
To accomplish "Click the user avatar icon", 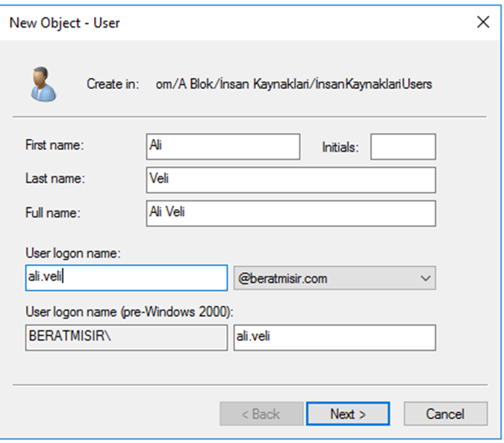I will coord(43,84).
